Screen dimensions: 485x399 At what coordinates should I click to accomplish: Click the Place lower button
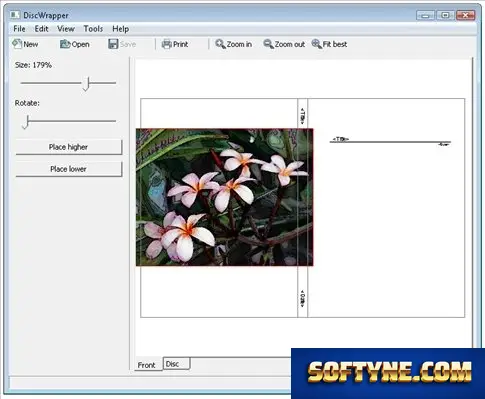point(69,169)
